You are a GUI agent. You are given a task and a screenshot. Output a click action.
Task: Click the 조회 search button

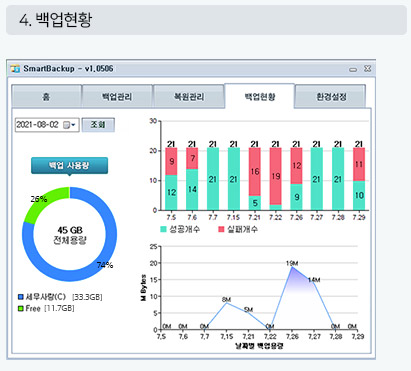tap(98, 125)
